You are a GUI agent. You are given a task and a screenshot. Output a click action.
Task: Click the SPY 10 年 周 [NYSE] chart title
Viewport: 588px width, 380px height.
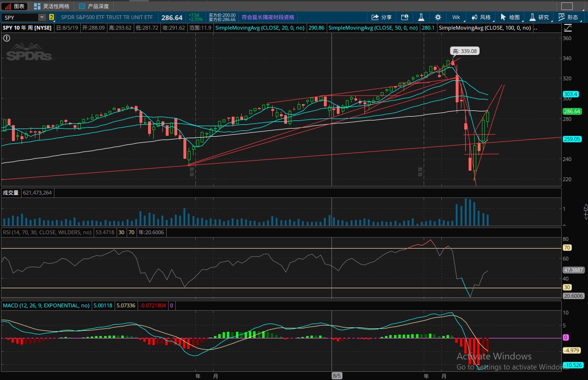[28, 28]
